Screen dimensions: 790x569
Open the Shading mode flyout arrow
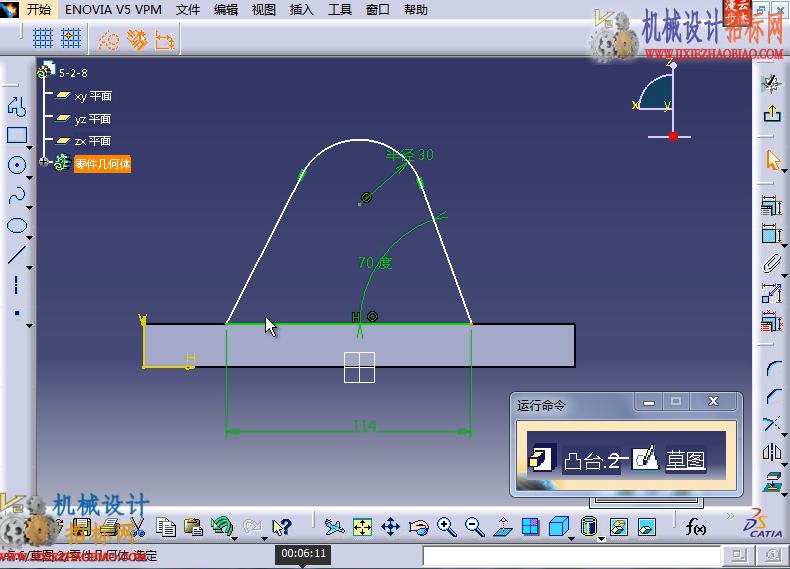click(602, 539)
